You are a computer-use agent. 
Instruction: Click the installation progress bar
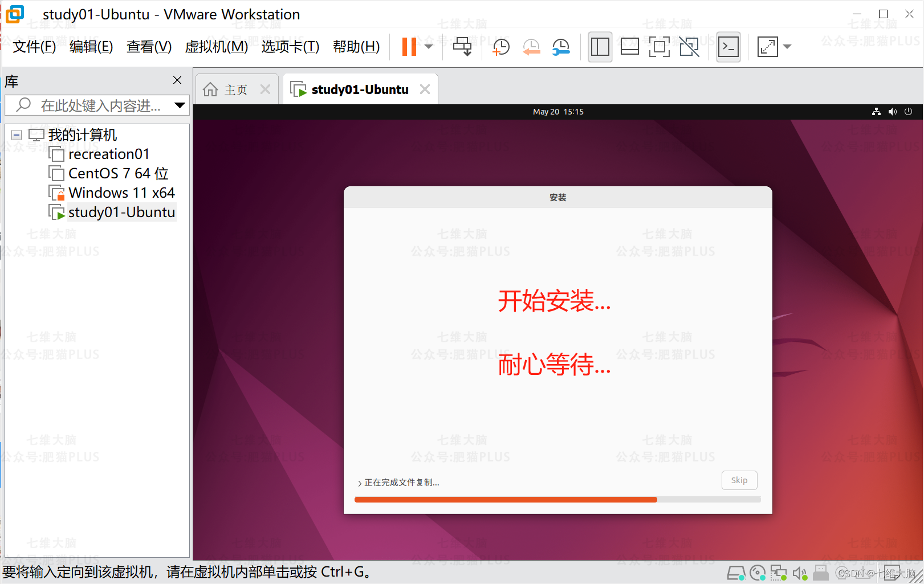tap(557, 500)
